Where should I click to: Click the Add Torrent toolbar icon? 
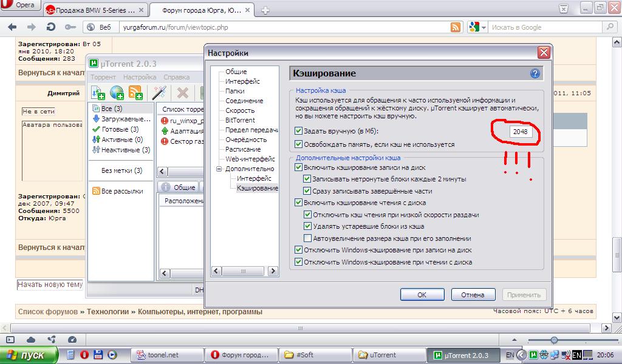tap(98, 93)
